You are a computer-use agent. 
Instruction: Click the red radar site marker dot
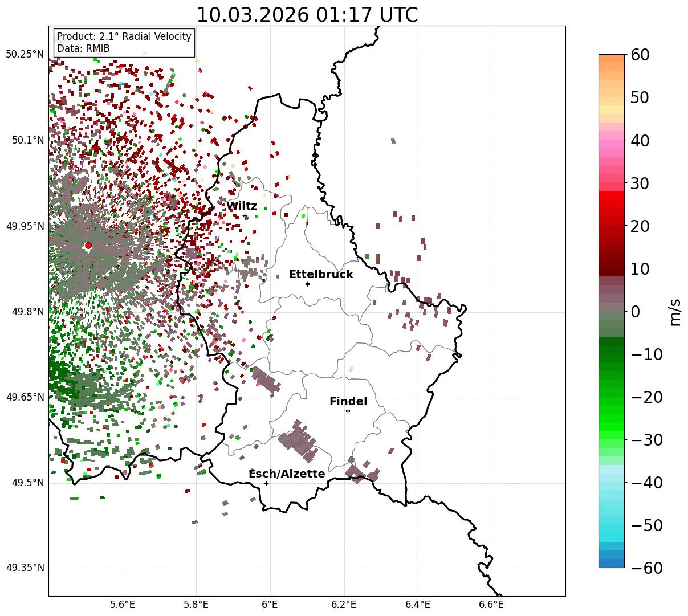[88, 246]
